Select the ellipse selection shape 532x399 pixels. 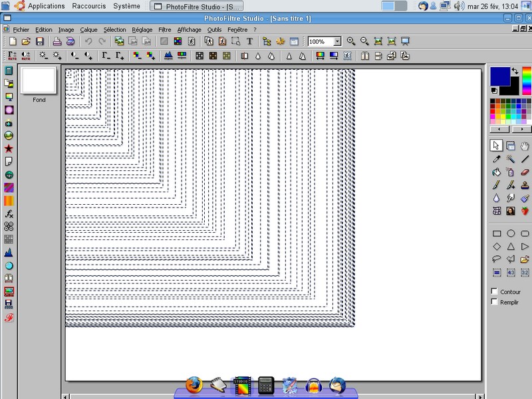[x=511, y=233]
